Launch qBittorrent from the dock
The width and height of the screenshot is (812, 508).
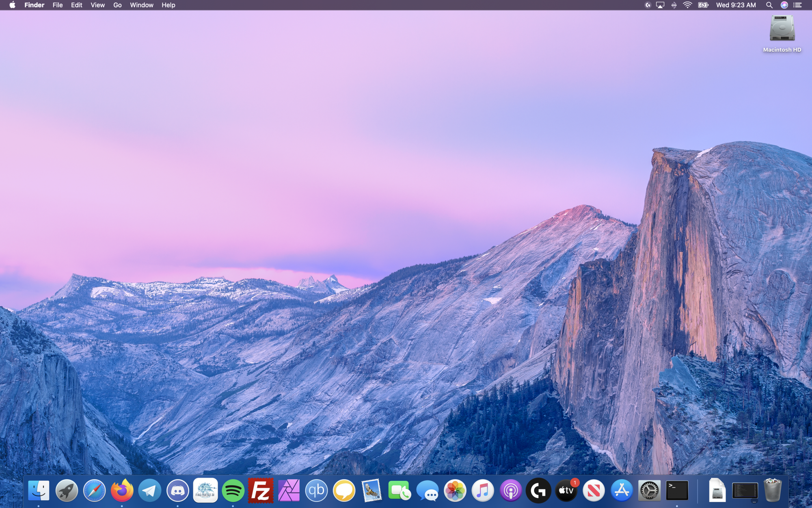(316, 491)
